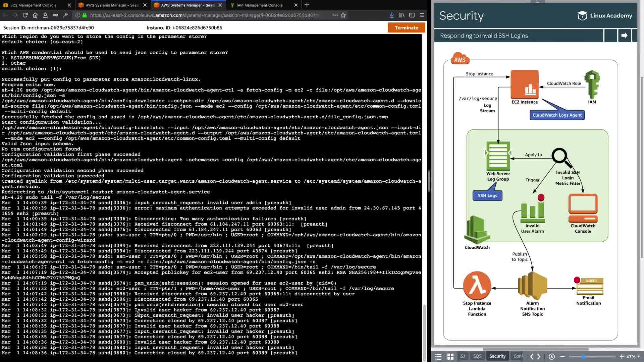
Task: Switch to slide grid thumbnail view
Action: point(450,357)
